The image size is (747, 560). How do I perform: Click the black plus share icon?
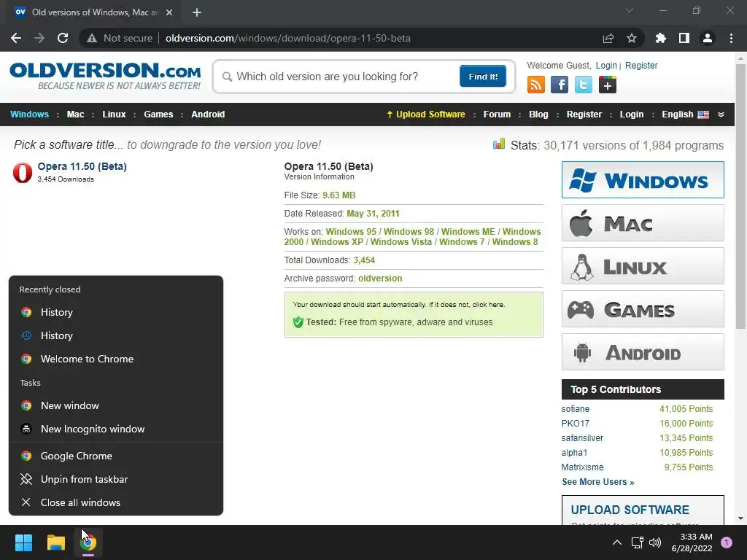pyautogui.click(x=607, y=85)
